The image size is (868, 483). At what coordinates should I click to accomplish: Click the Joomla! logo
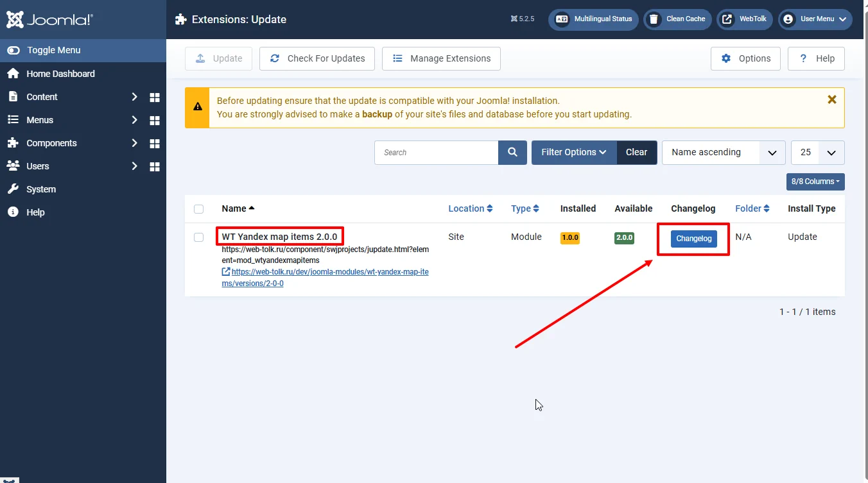click(x=49, y=19)
